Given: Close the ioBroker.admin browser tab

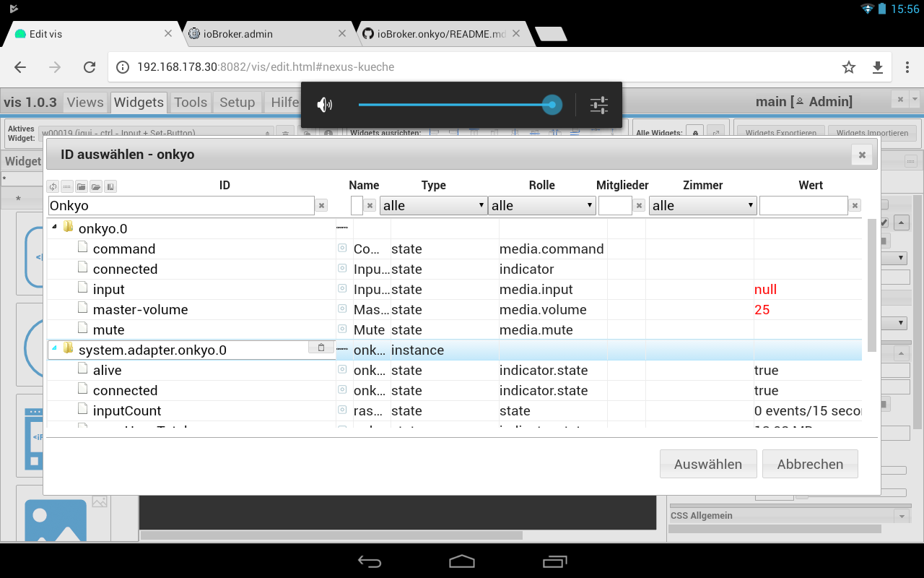Looking at the screenshot, I should [x=343, y=34].
